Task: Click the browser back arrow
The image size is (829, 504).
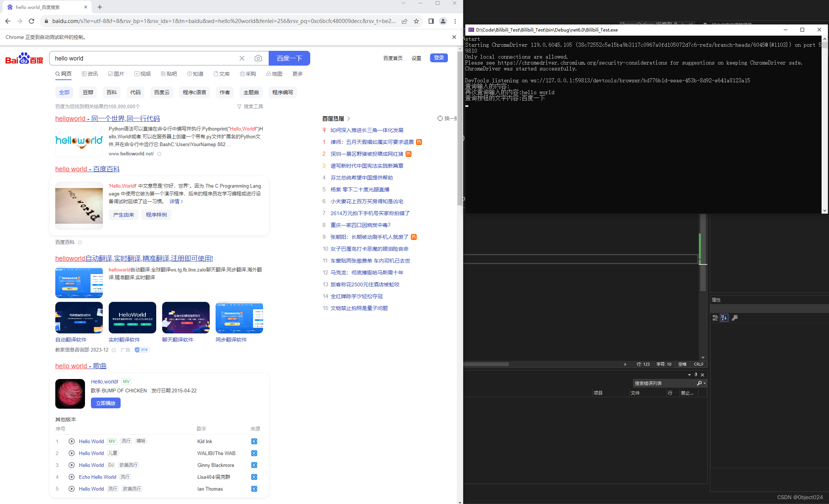Action: [8, 21]
